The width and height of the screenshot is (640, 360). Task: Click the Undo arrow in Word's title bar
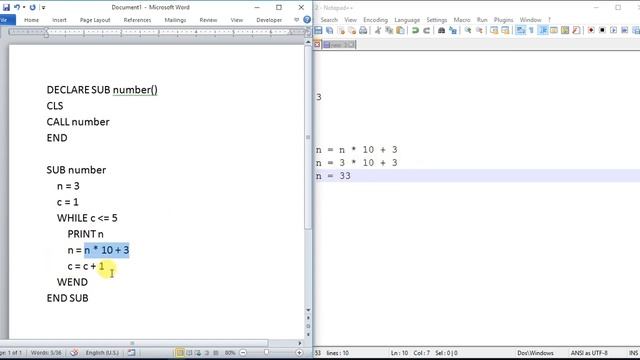point(17,7)
